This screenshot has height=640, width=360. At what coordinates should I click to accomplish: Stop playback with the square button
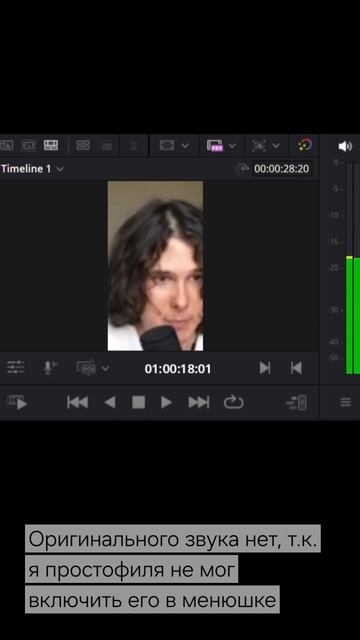(139, 402)
